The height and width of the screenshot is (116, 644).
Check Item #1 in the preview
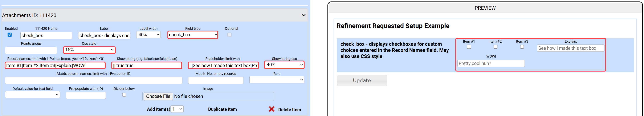pos(469,47)
